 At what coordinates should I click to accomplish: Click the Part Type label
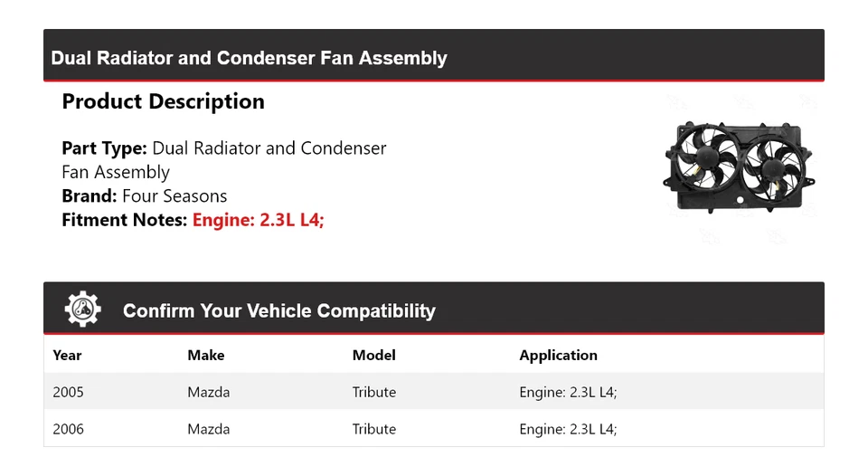click(x=104, y=148)
